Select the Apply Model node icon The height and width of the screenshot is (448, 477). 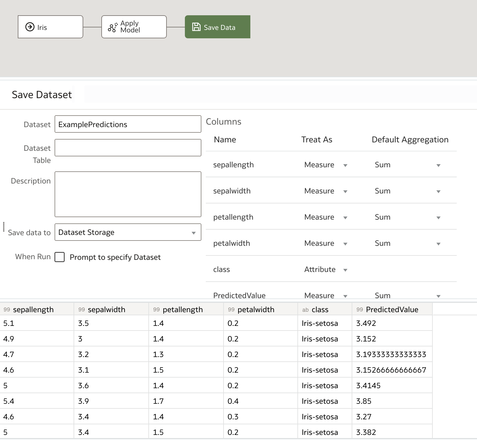[x=112, y=27]
